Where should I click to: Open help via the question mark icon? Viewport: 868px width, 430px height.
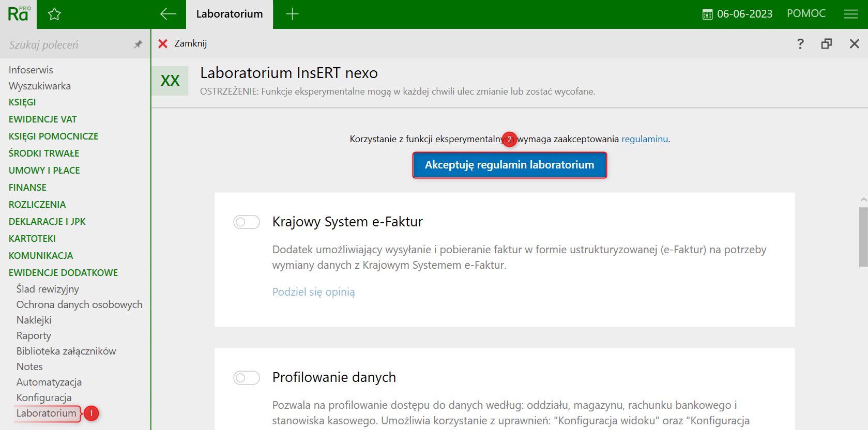(800, 43)
